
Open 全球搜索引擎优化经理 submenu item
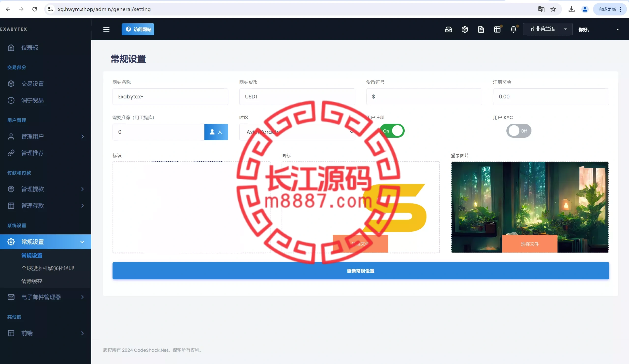pos(48,268)
